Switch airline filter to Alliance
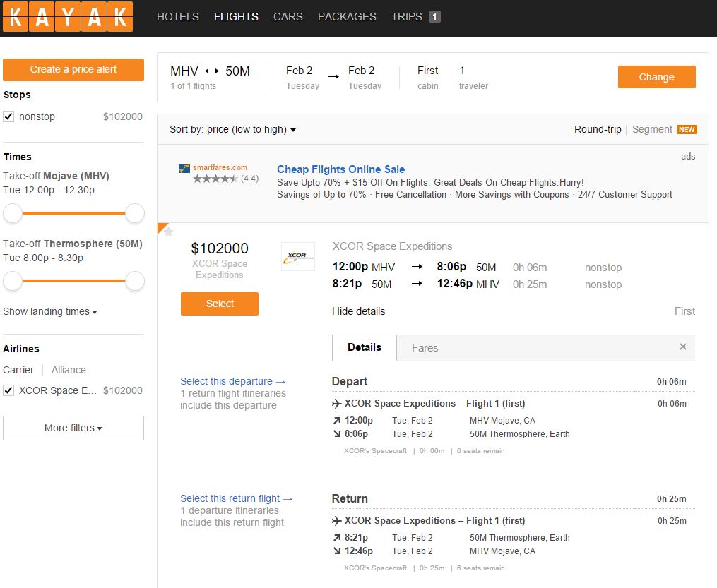Screen dimensions: 717x588 [x=69, y=370]
